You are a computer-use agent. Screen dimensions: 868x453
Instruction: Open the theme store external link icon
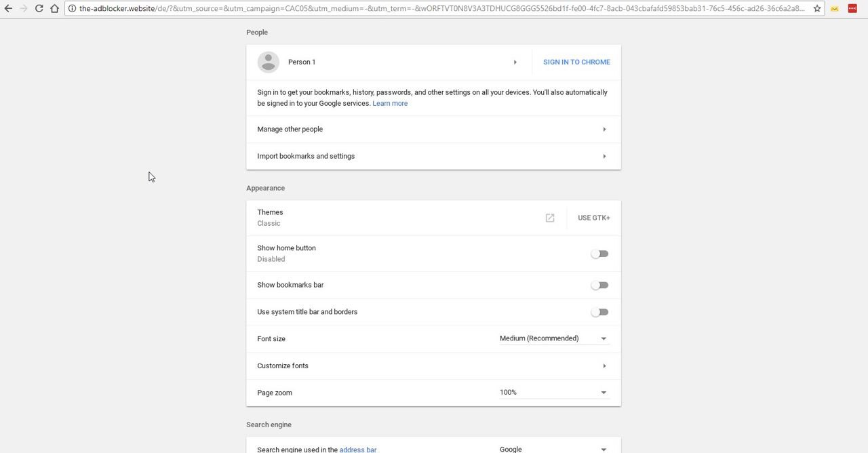tap(550, 218)
